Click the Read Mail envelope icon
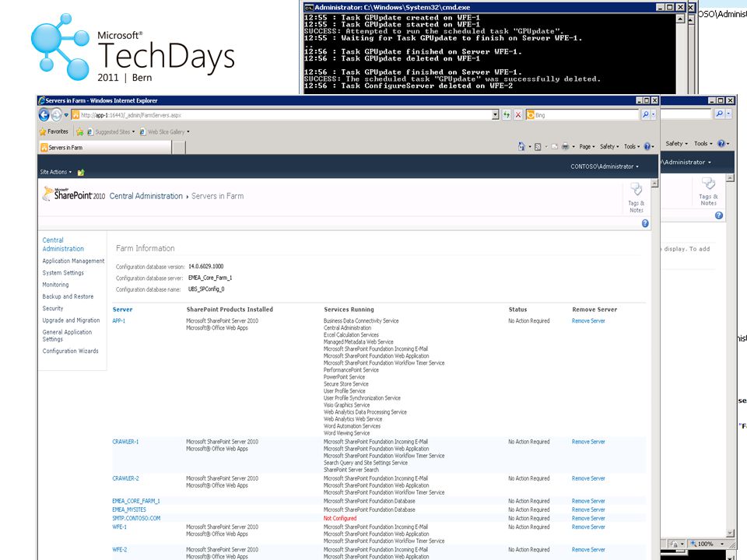 555,147
